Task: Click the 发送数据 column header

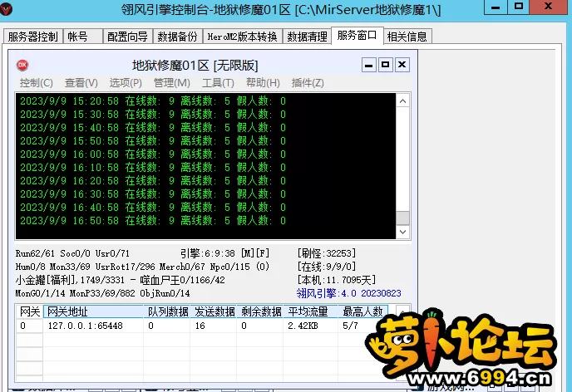Action: [x=214, y=311]
